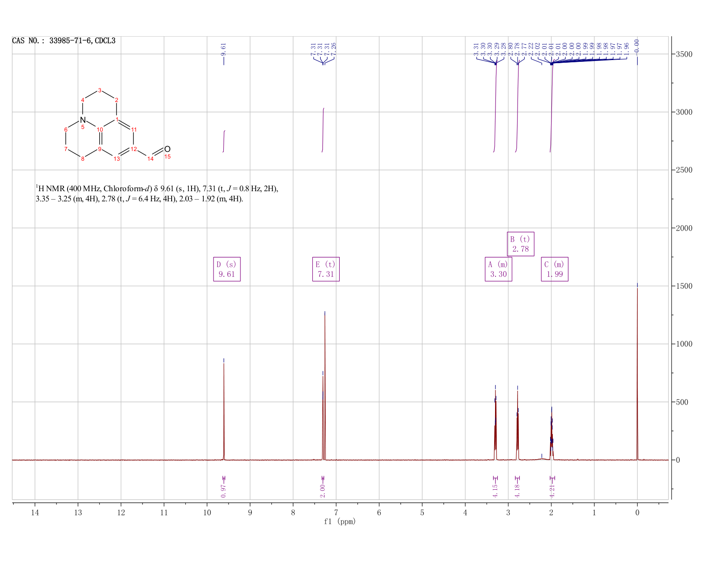The height and width of the screenshot is (563, 728).
Task: Click the integral value 2.00 below the aromatic peak
Action: click(x=323, y=490)
